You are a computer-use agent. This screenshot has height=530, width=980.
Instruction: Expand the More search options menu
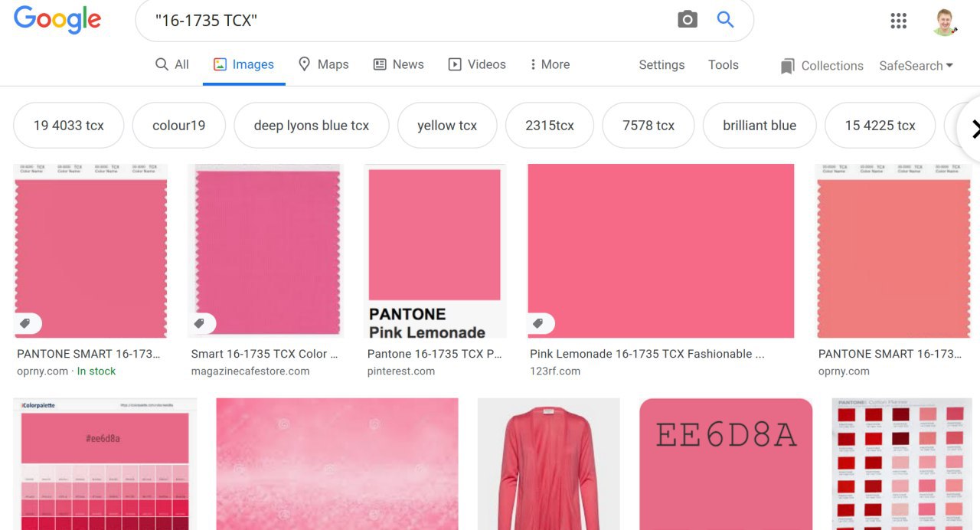pos(550,64)
